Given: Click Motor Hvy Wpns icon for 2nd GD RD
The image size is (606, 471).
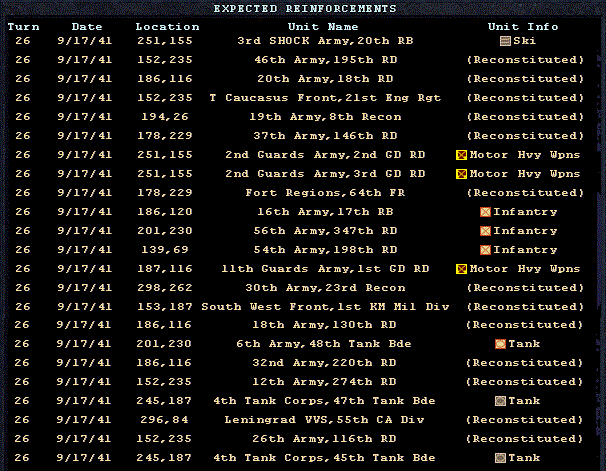Looking at the screenshot, I should pos(461,155).
